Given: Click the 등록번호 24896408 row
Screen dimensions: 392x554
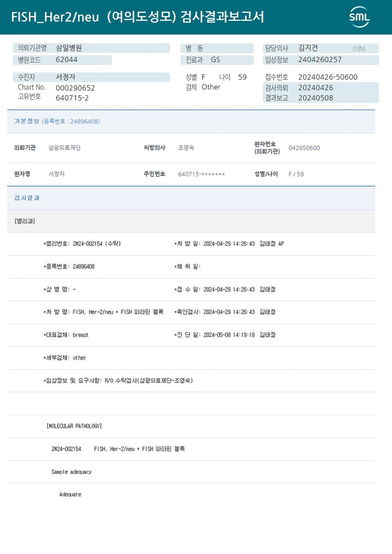Looking at the screenshot, I should coord(69,267).
